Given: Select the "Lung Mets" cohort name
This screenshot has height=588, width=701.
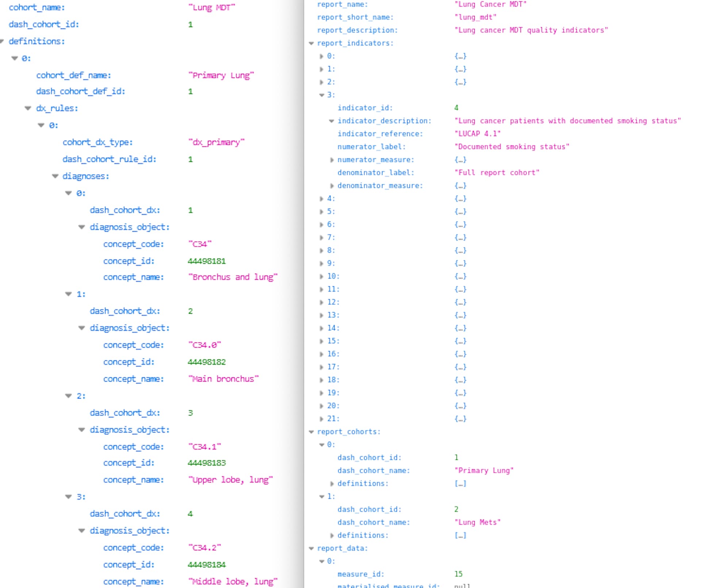Looking at the screenshot, I should tap(478, 522).
